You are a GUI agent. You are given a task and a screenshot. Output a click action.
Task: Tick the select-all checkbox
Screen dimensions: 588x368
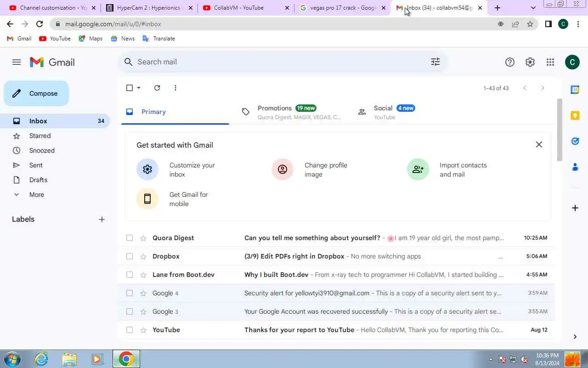[130, 88]
